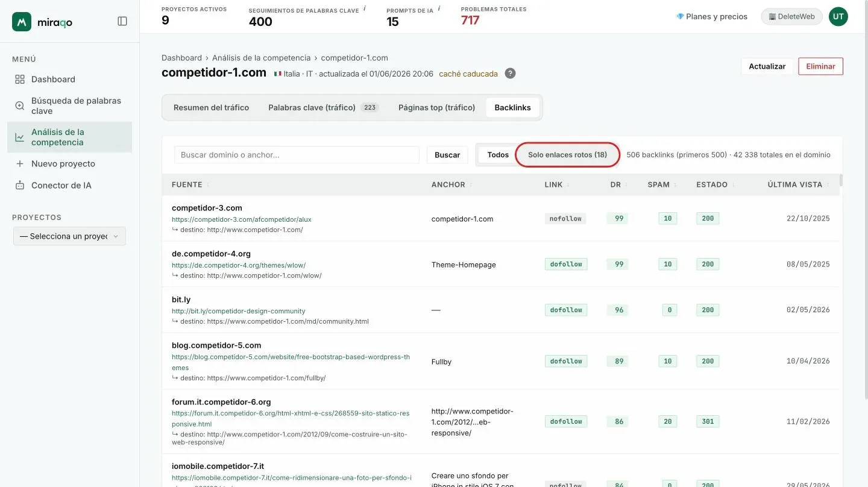Viewport: 868px width, 487px height.
Task: Click the info icon beside Prompts de IA
Action: [x=439, y=9]
